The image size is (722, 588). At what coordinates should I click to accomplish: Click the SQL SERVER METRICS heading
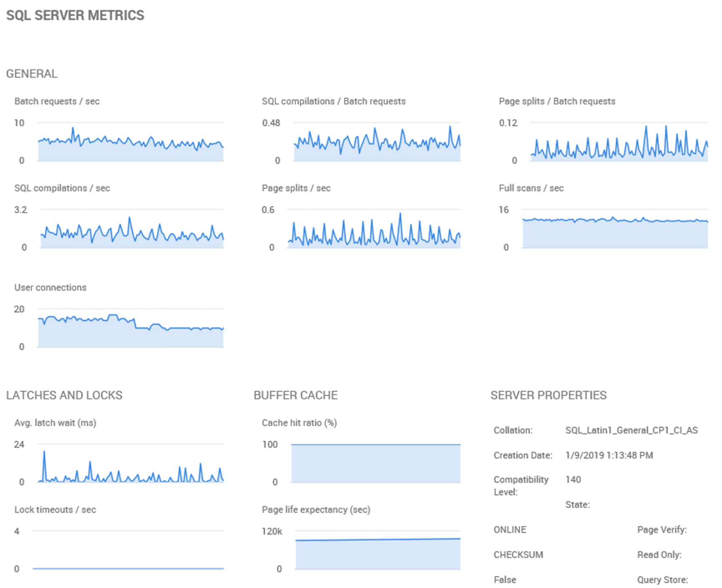click(x=76, y=15)
